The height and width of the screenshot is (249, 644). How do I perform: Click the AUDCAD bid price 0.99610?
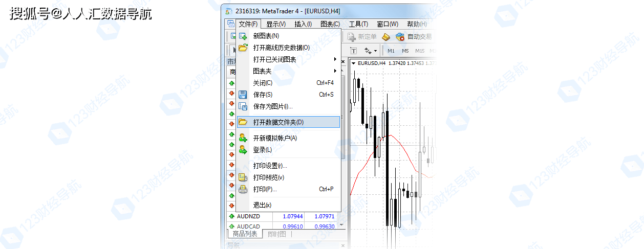coord(293,227)
